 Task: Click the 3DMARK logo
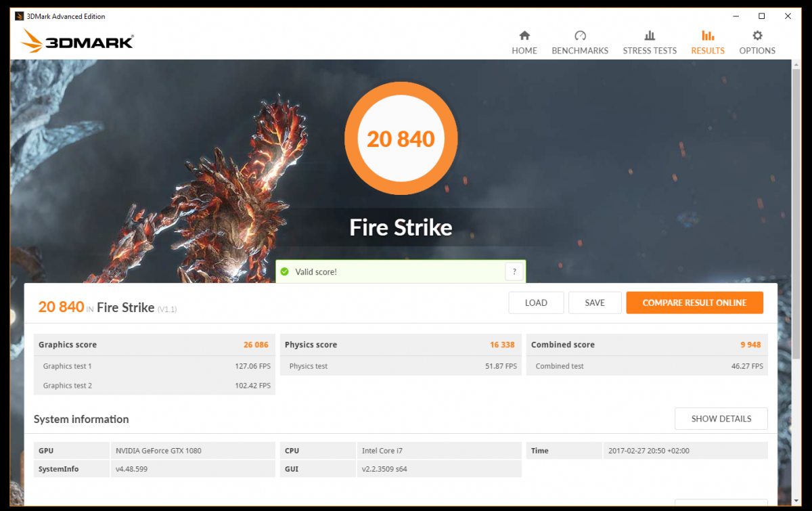pos(77,41)
